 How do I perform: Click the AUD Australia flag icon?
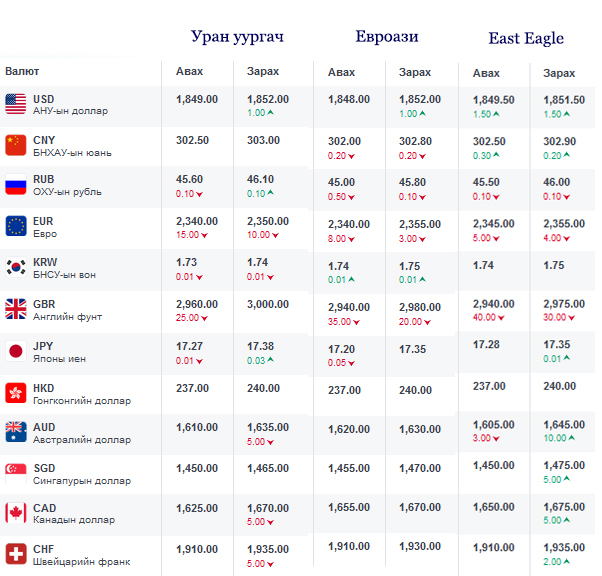click(16, 432)
